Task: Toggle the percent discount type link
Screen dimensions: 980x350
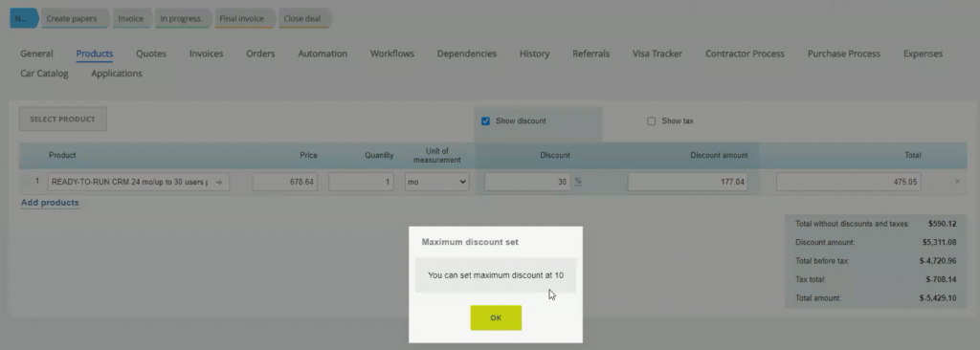Action: (578, 182)
